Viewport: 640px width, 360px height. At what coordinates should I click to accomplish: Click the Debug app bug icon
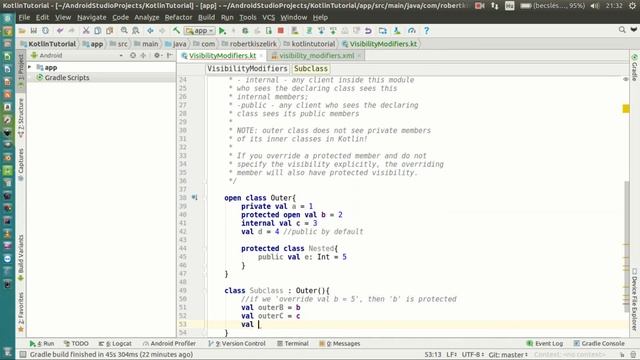(245, 31)
